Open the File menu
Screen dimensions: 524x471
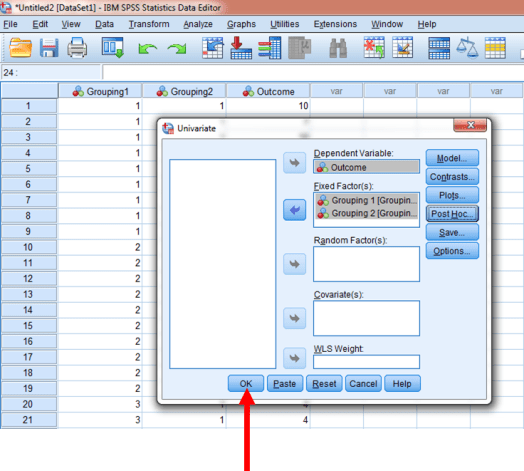pos(10,24)
